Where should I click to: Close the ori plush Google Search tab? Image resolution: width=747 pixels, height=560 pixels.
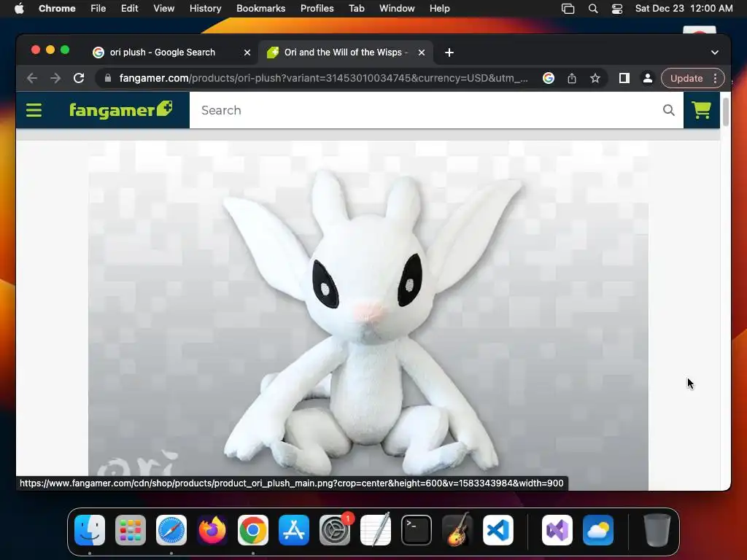[x=247, y=52]
